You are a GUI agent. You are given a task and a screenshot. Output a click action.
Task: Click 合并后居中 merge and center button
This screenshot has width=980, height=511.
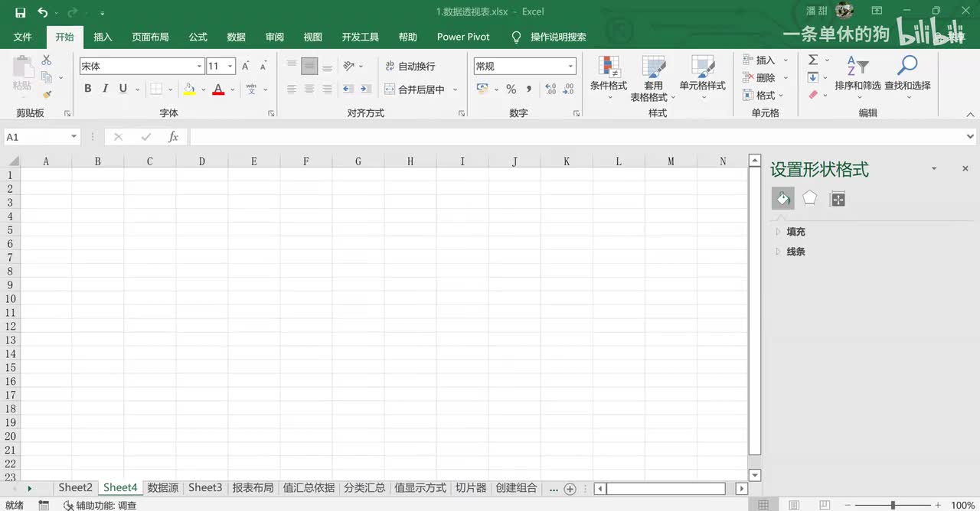pyautogui.click(x=414, y=90)
